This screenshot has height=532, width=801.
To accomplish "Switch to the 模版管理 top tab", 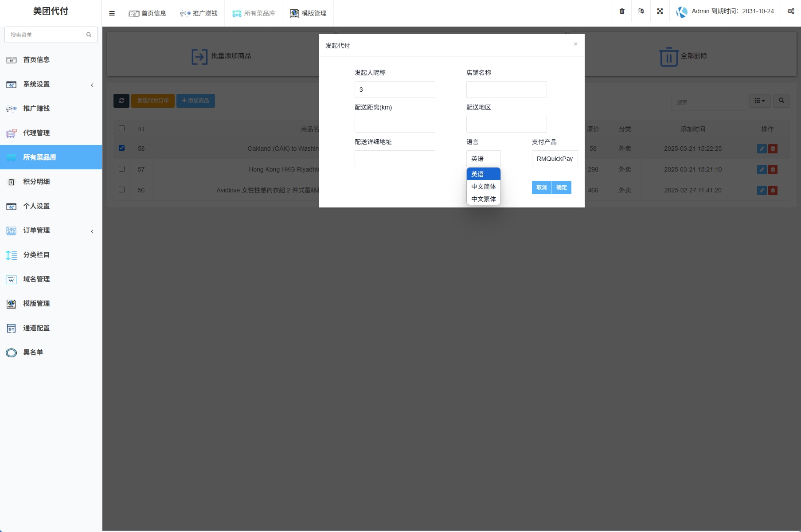I will pyautogui.click(x=308, y=13).
